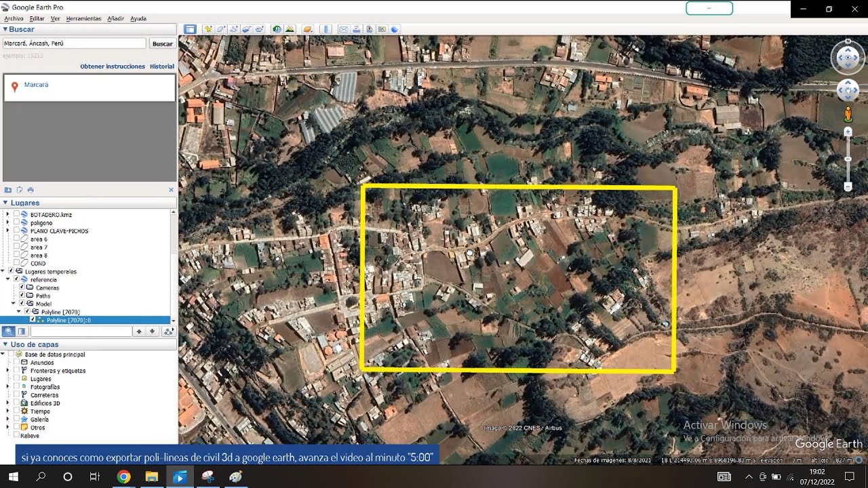Close search results with X icon
This screenshot has height=488, width=868.
coord(171,190)
